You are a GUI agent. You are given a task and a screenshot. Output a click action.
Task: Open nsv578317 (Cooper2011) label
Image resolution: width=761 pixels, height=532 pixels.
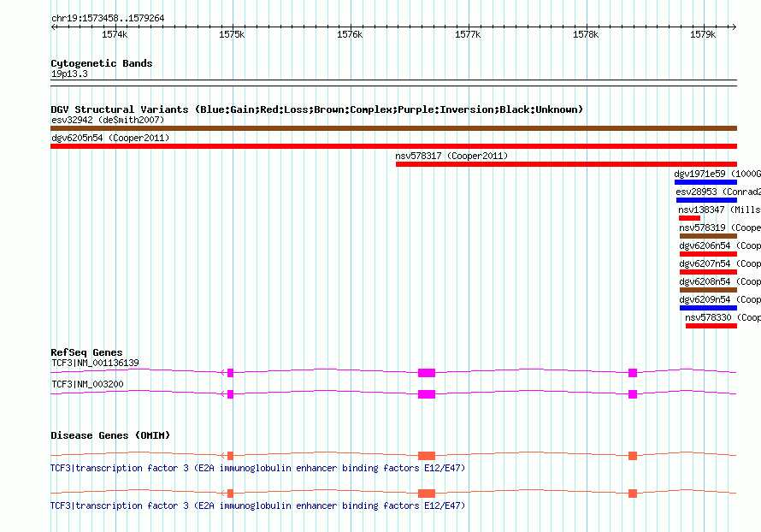click(x=451, y=156)
